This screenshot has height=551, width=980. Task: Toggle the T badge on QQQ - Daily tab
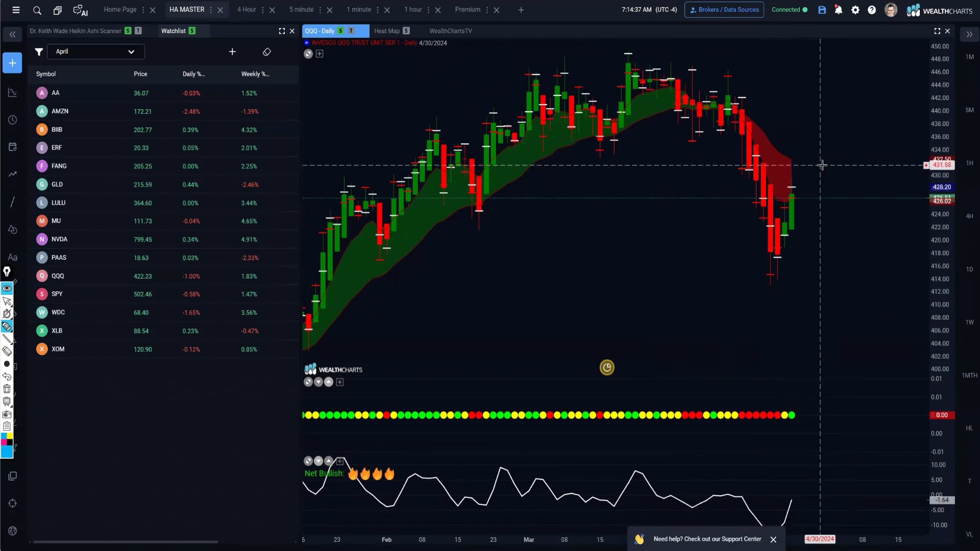coord(351,31)
